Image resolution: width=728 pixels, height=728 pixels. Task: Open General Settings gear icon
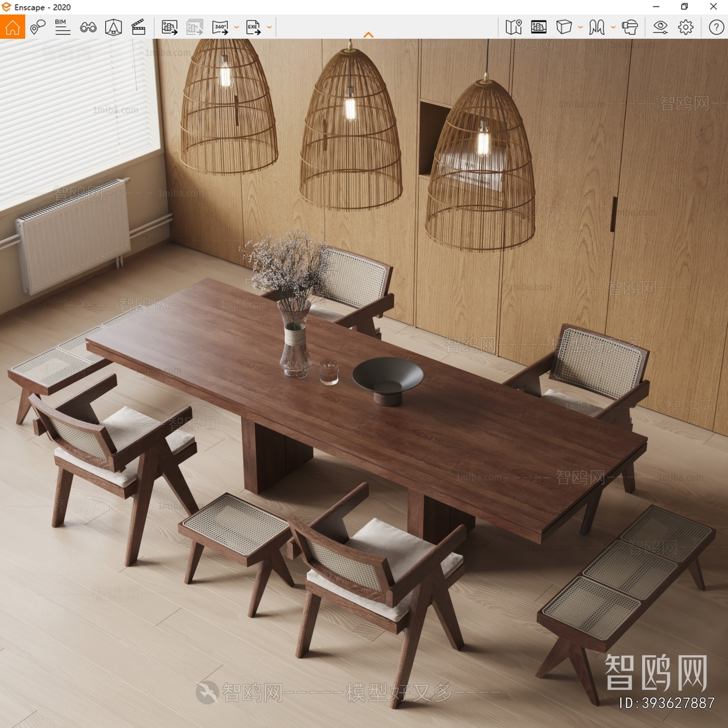(x=686, y=27)
